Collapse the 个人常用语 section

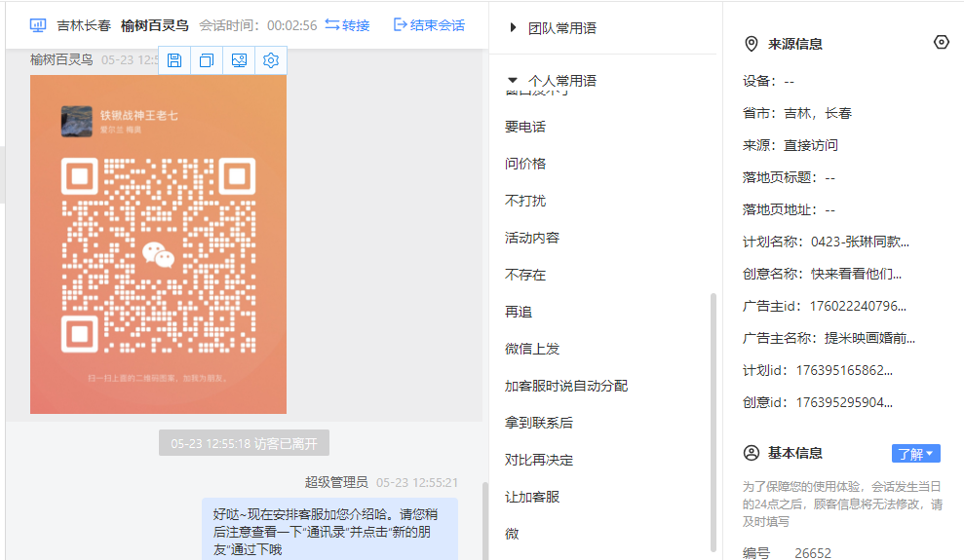click(513, 81)
